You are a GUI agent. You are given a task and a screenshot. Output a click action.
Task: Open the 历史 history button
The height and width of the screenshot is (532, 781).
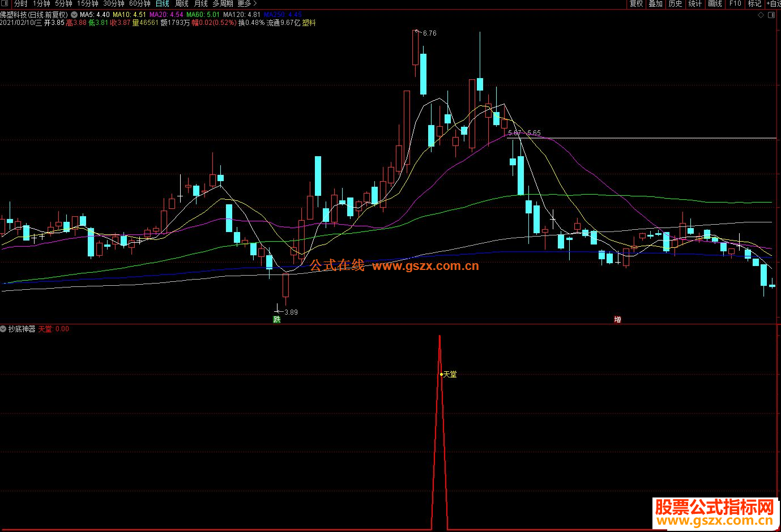675,3
